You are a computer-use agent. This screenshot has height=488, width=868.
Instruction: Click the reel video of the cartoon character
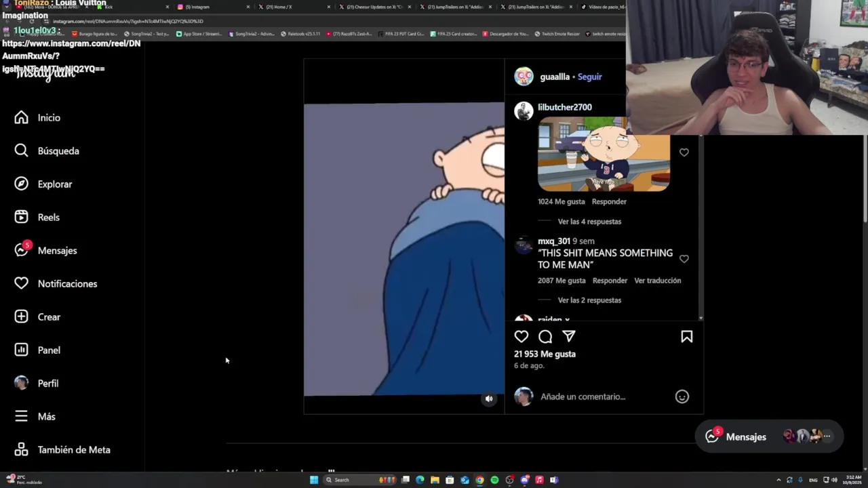[404, 249]
